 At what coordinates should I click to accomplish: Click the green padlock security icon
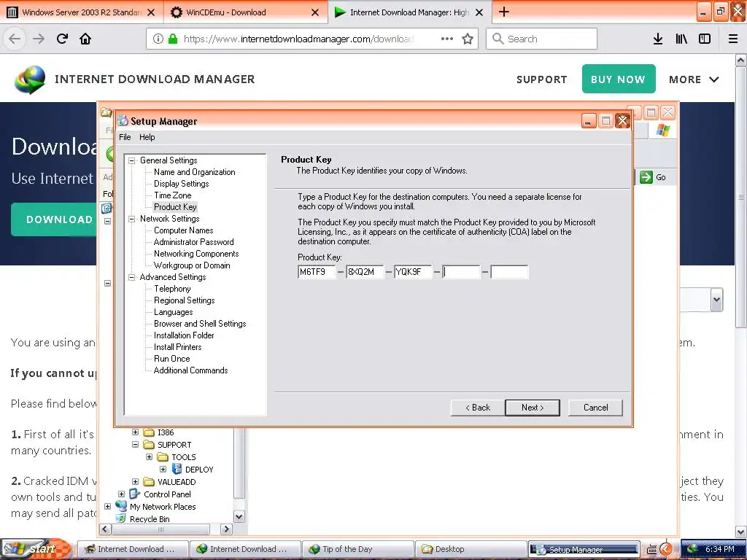coord(173,39)
